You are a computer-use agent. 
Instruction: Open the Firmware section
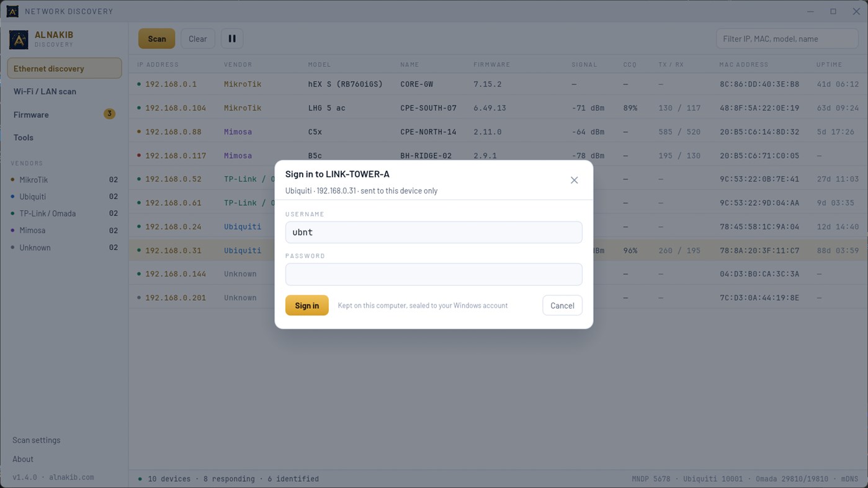65,114
